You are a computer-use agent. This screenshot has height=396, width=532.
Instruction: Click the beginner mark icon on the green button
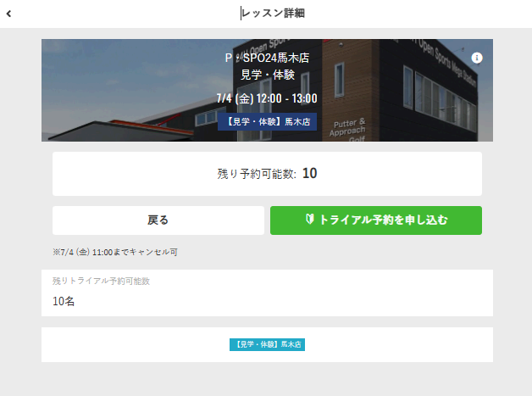(309, 220)
